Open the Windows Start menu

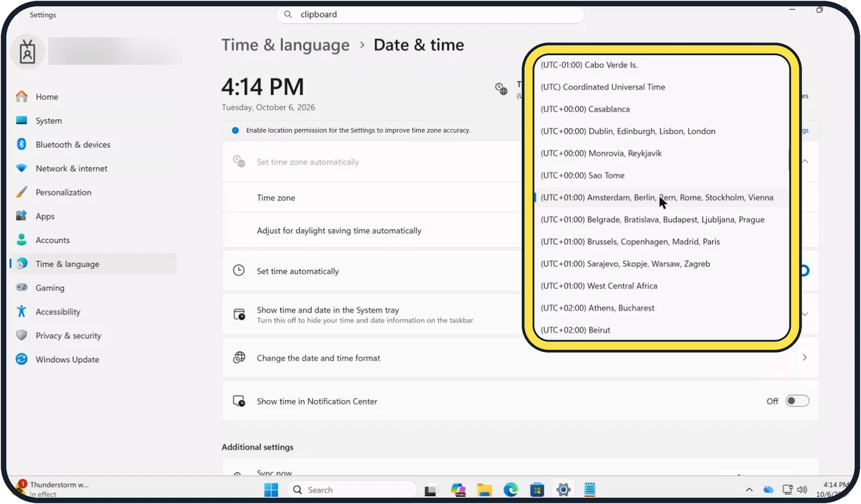point(271,490)
